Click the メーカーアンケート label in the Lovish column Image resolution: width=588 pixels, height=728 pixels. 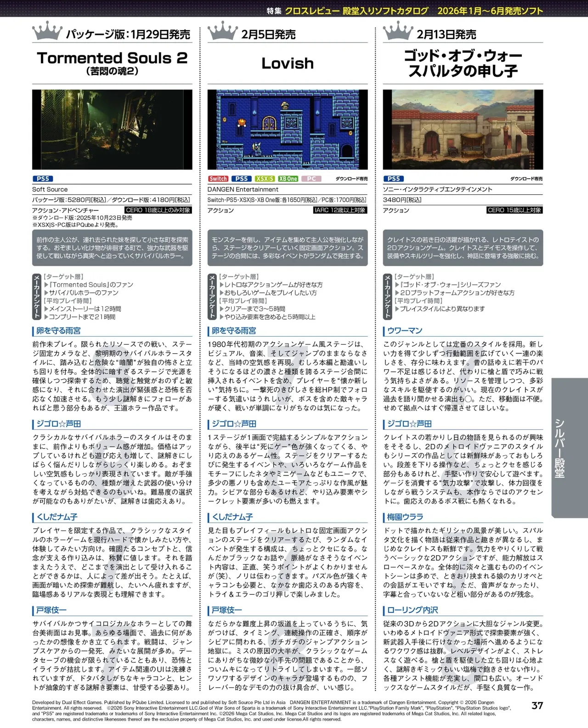tap(212, 297)
